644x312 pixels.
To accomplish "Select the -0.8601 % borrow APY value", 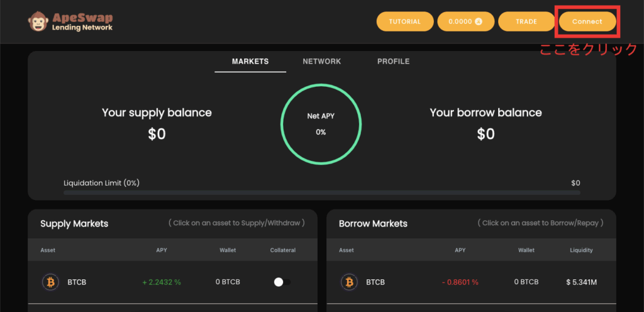I will click(460, 282).
